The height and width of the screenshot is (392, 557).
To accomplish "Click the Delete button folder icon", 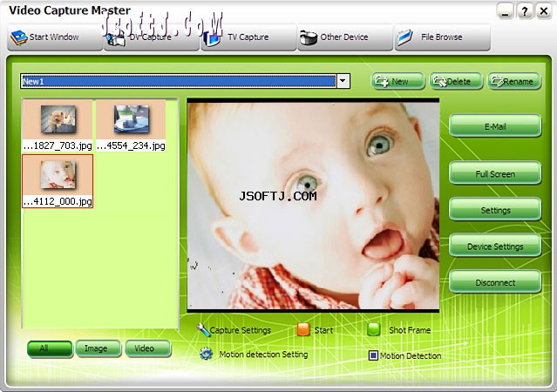I will click(x=440, y=81).
